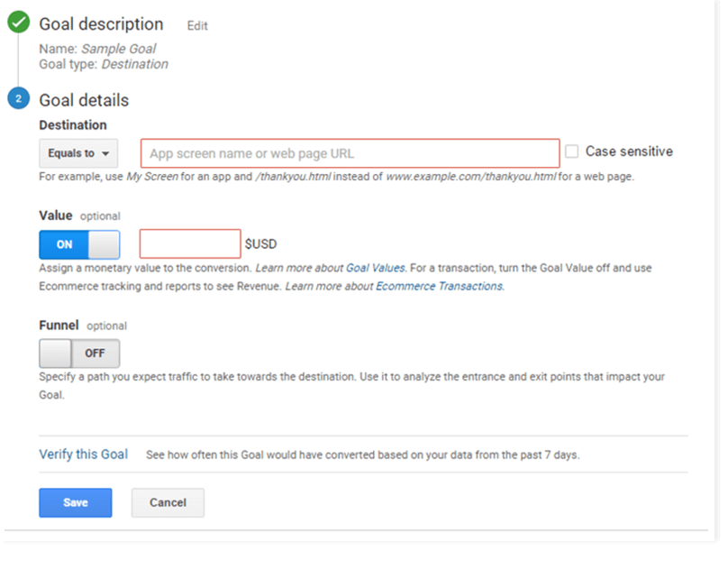The height and width of the screenshot is (569, 728).
Task: Open the Ecommerce Transactions help link
Action: coord(439,286)
